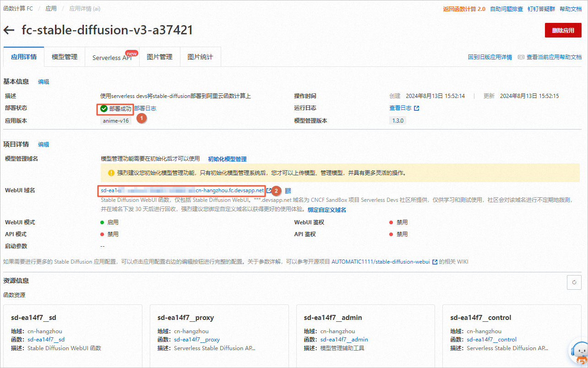The width and height of the screenshot is (588, 368).
Task: Show the QR code icon for WebUI domain
Action: click(x=288, y=190)
